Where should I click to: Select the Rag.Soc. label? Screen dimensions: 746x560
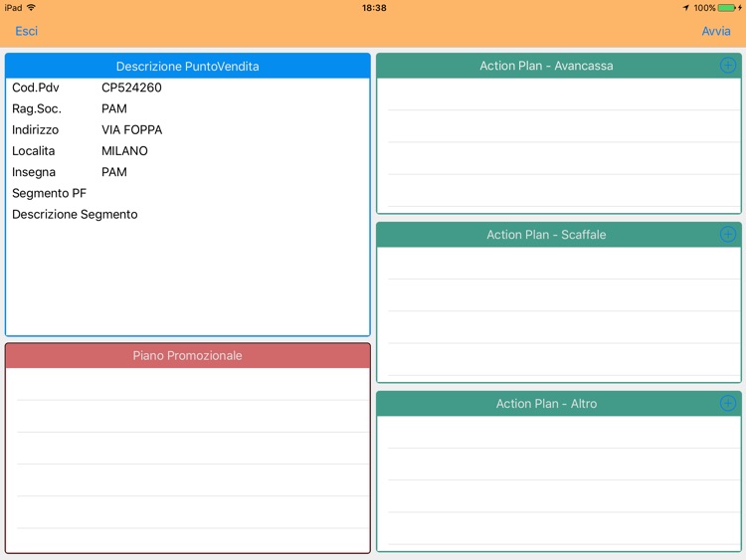click(x=37, y=108)
